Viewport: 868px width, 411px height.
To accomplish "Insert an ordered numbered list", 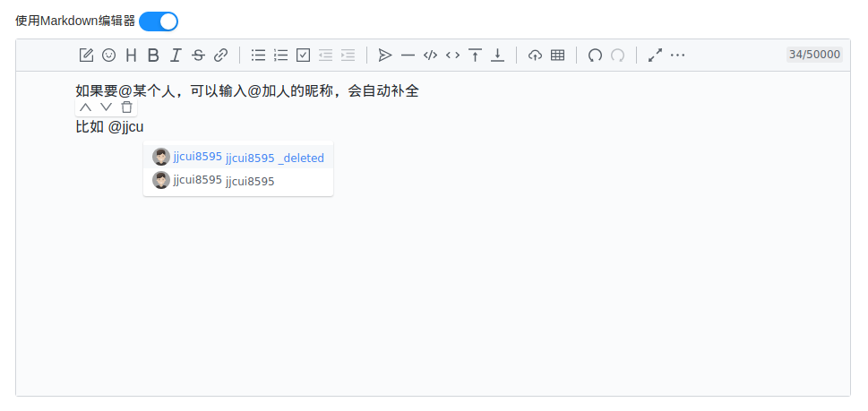I will (280, 55).
